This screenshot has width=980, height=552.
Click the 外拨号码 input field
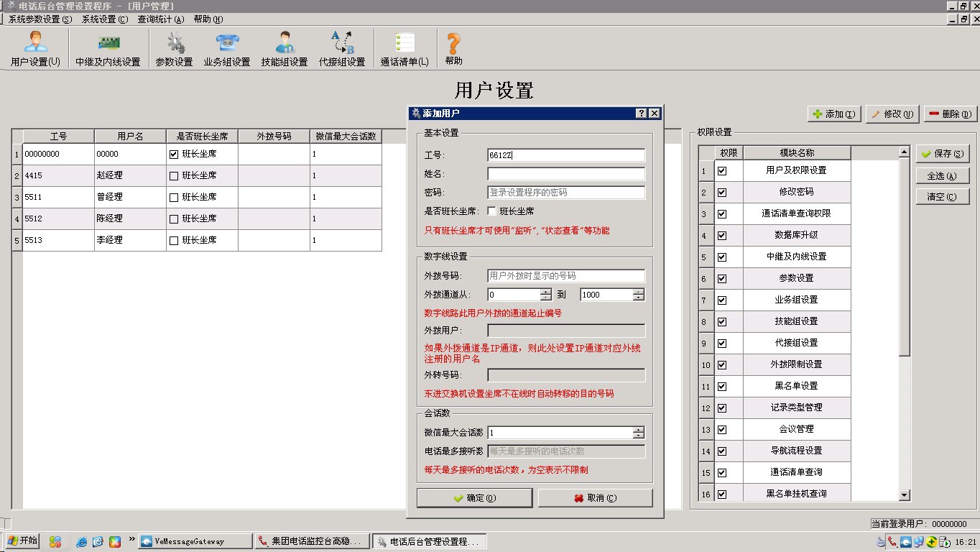[x=566, y=276]
